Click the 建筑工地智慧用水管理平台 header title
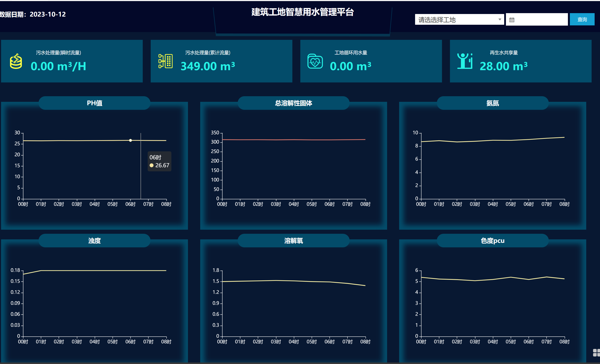600x364 pixels. tap(302, 12)
